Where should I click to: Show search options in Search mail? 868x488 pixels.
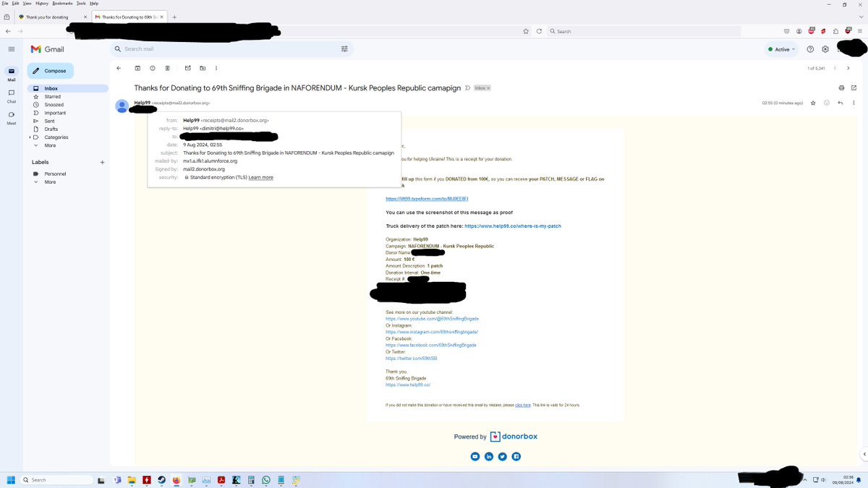tap(344, 49)
